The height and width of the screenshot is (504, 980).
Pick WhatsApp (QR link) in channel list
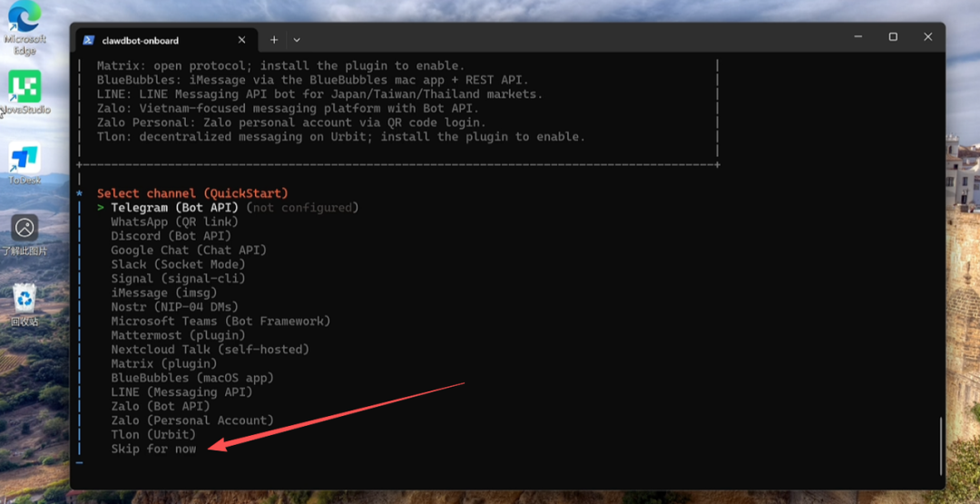174,222
